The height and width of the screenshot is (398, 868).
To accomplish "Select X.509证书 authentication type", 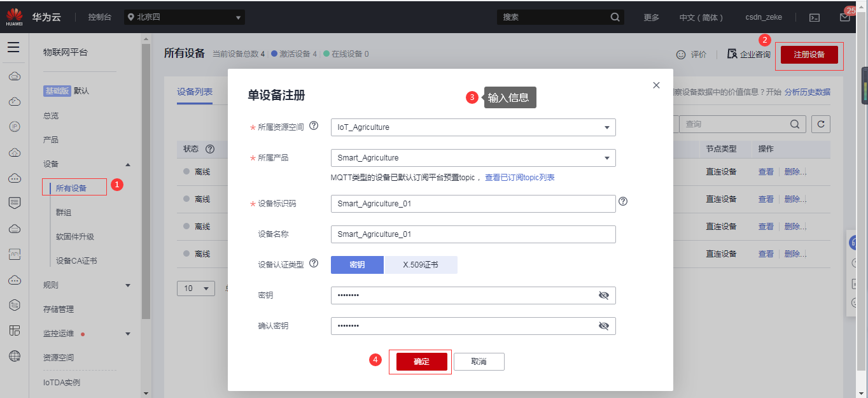I will (421, 265).
